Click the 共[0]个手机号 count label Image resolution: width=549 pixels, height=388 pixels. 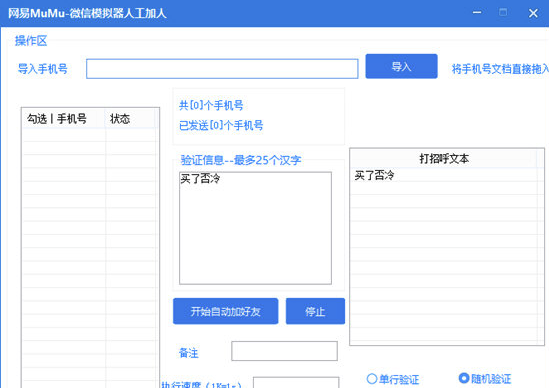pyautogui.click(x=211, y=105)
